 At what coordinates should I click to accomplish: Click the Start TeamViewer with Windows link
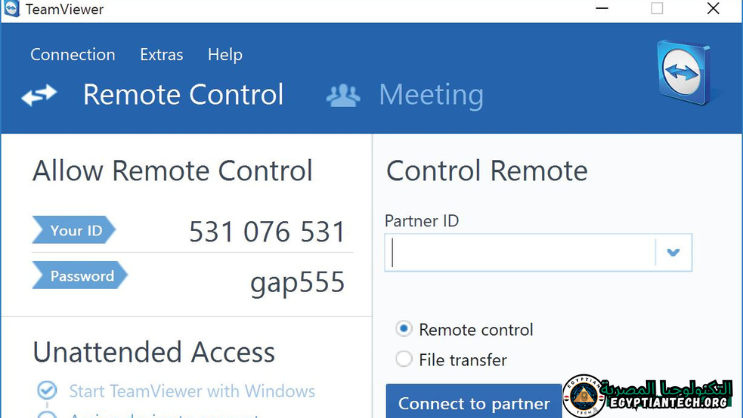(x=192, y=391)
